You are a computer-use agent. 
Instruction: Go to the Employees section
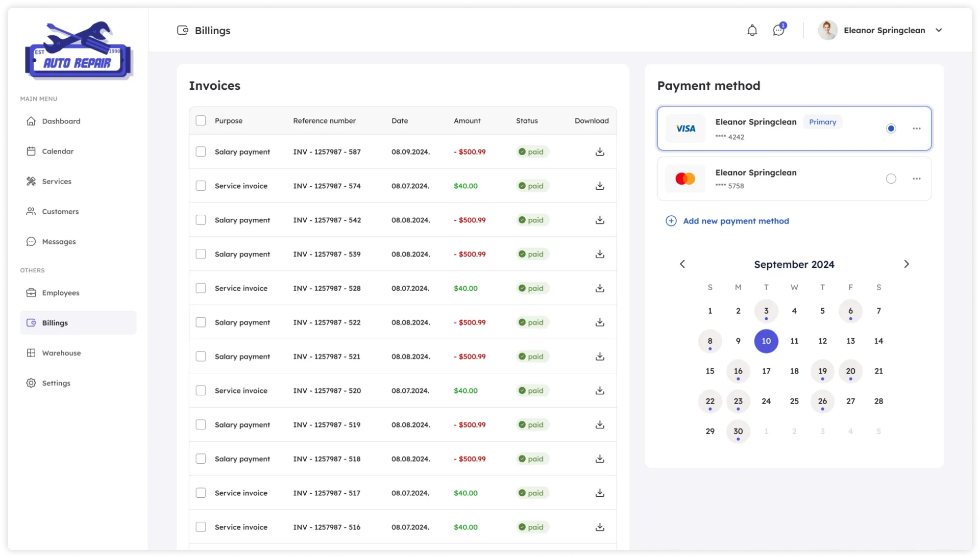(x=78, y=293)
